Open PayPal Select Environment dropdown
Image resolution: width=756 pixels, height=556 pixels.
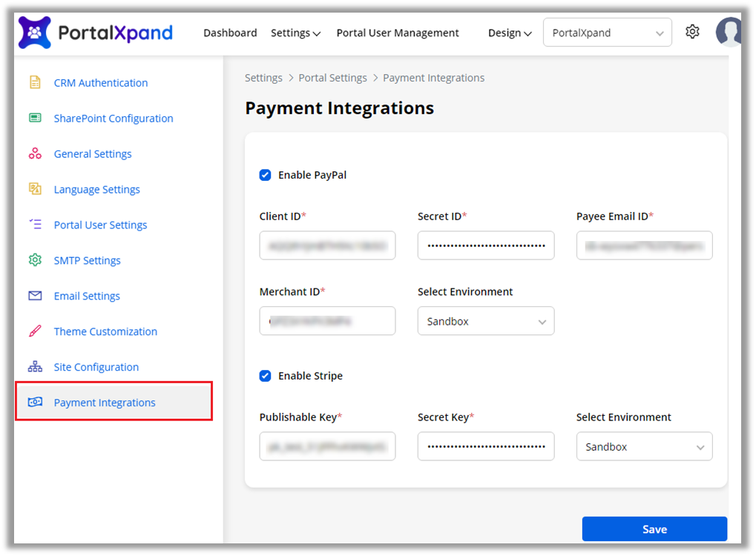pos(485,321)
